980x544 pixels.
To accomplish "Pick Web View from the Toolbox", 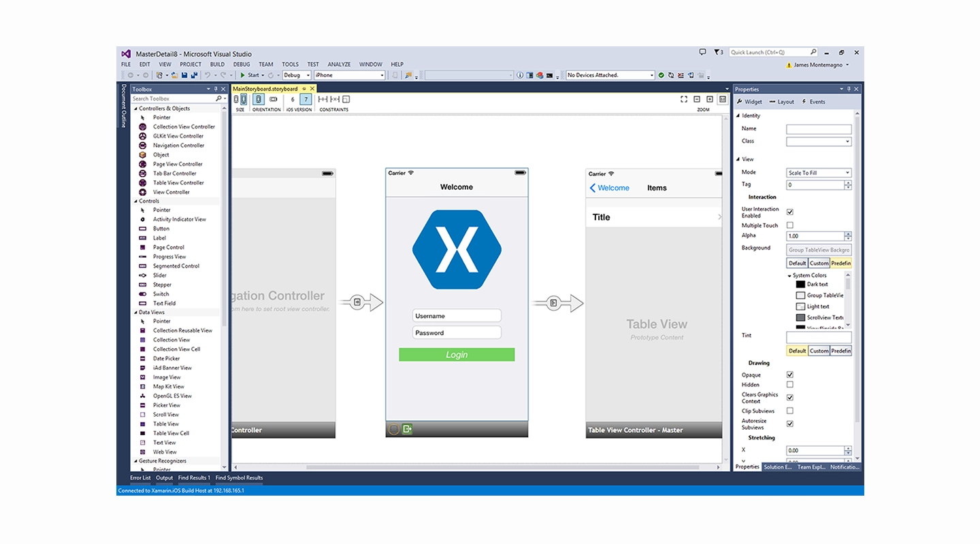I will pyautogui.click(x=165, y=452).
